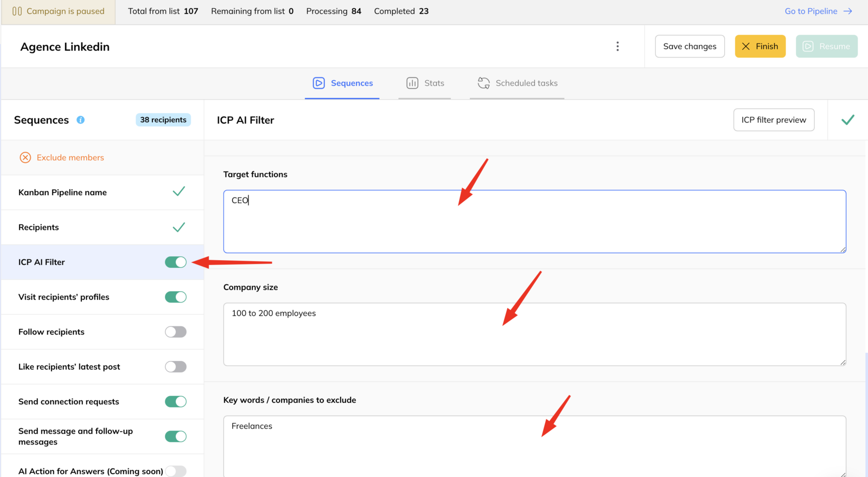Image resolution: width=868 pixels, height=477 pixels.
Task: Select the Kanban Pipeline name step
Action: (103, 192)
